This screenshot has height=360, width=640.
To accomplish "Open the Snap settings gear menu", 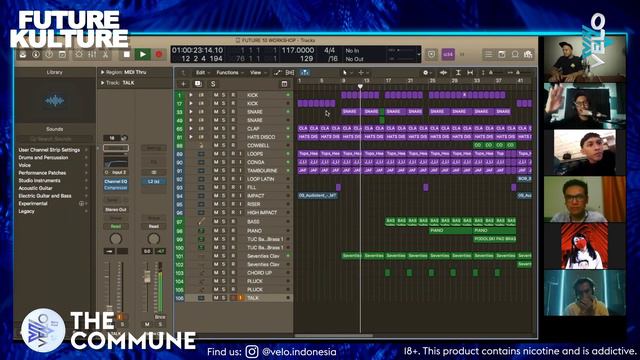I will [x=427, y=73].
